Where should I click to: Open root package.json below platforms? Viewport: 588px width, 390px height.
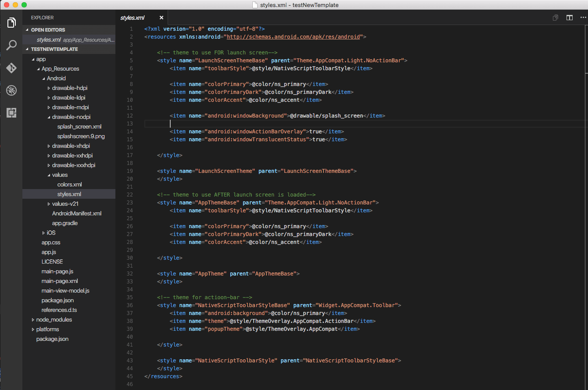[52, 339]
